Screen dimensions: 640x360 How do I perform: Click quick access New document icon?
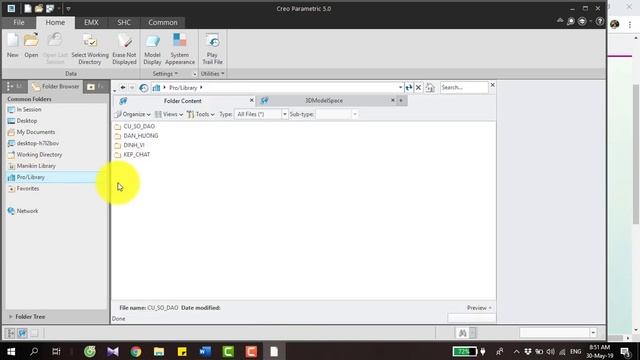coord(27,8)
